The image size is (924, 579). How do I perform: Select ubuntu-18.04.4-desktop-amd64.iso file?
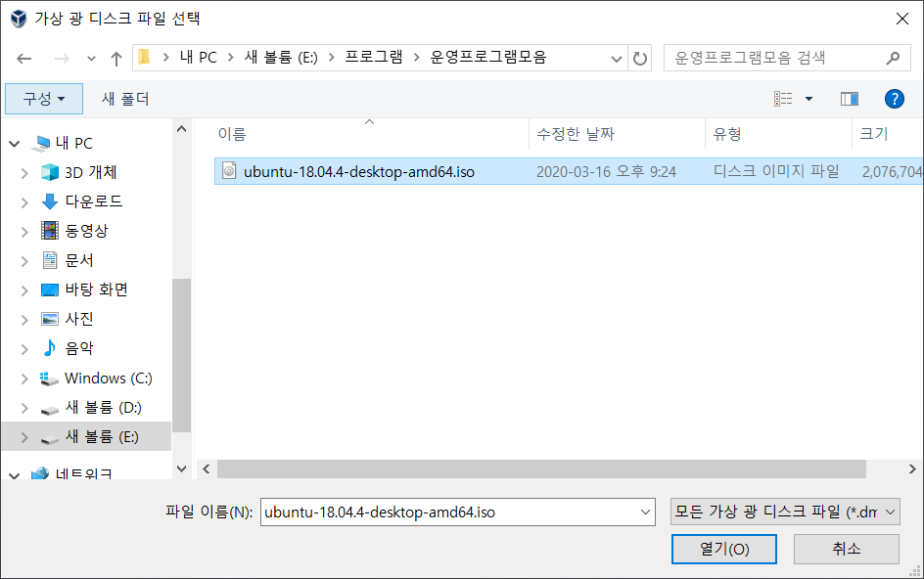(x=359, y=172)
